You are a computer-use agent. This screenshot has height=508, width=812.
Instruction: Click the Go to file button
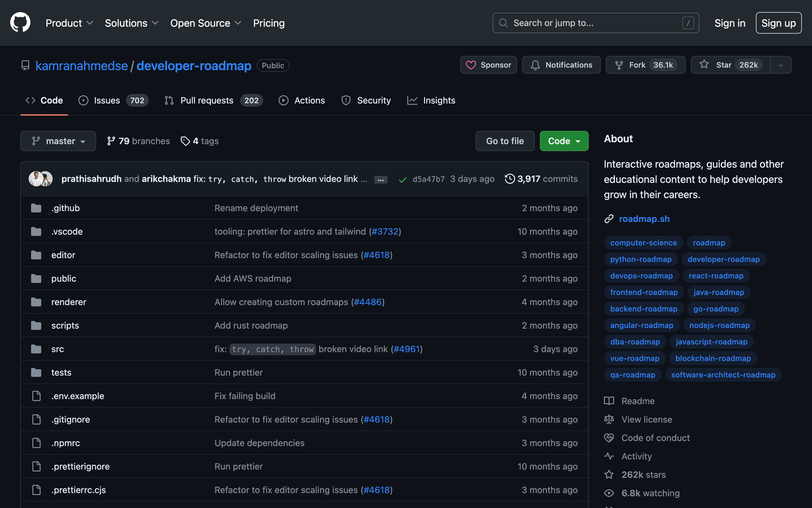(505, 141)
